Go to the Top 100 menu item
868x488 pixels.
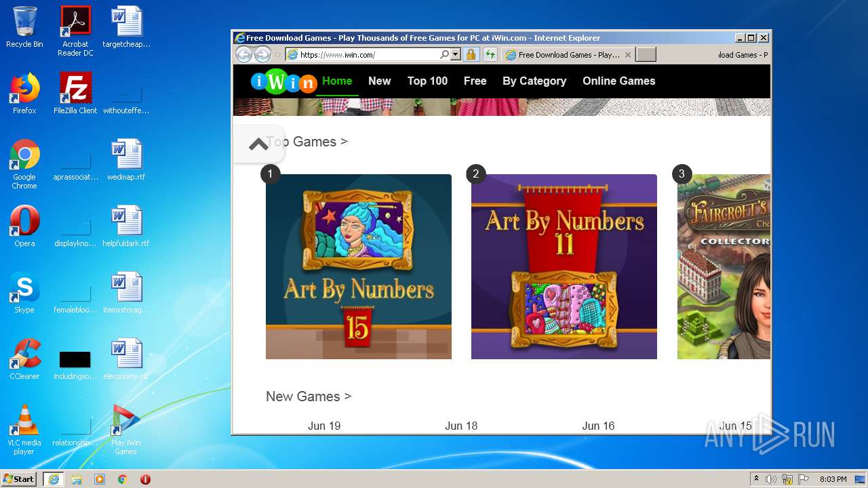(x=427, y=81)
